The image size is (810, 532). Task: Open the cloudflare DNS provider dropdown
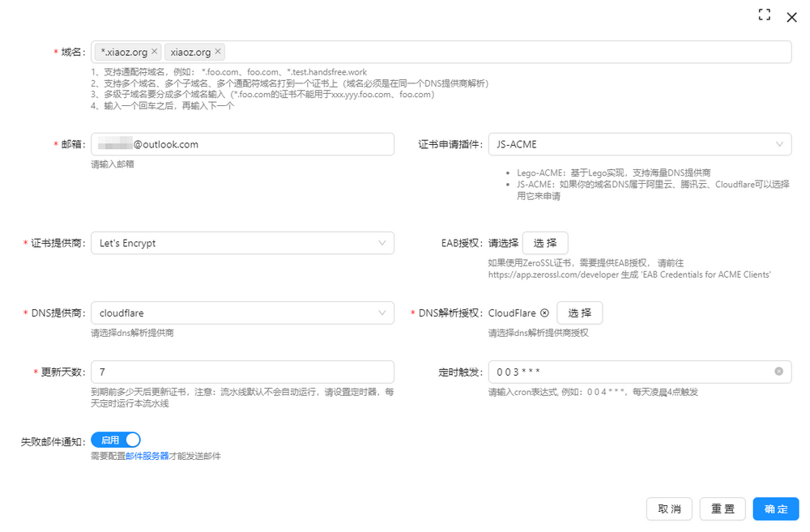coord(242,313)
